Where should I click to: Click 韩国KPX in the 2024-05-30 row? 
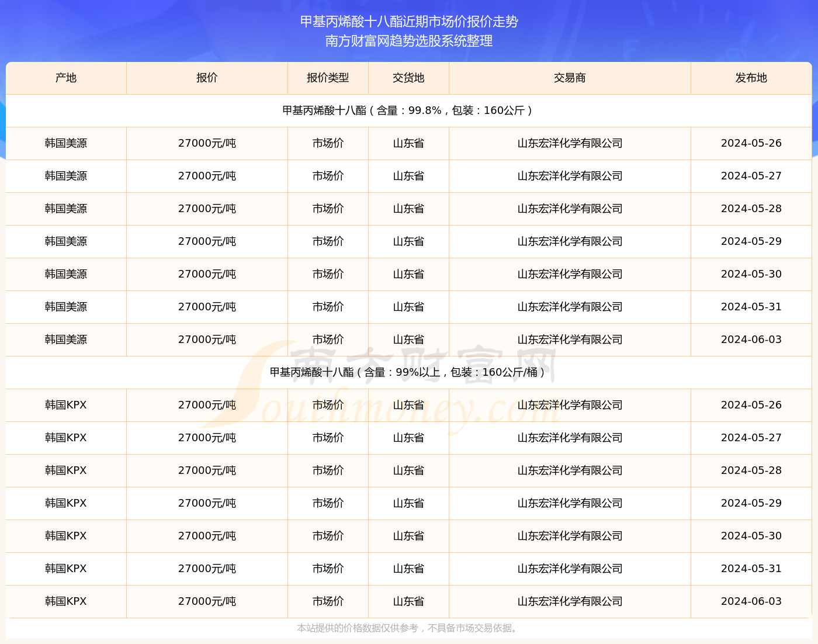[x=66, y=536]
